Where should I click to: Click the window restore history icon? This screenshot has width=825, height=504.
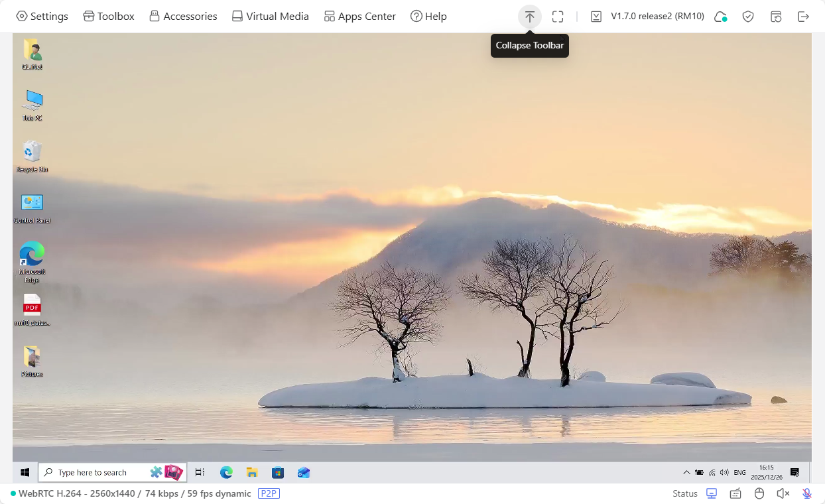[776, 17]
